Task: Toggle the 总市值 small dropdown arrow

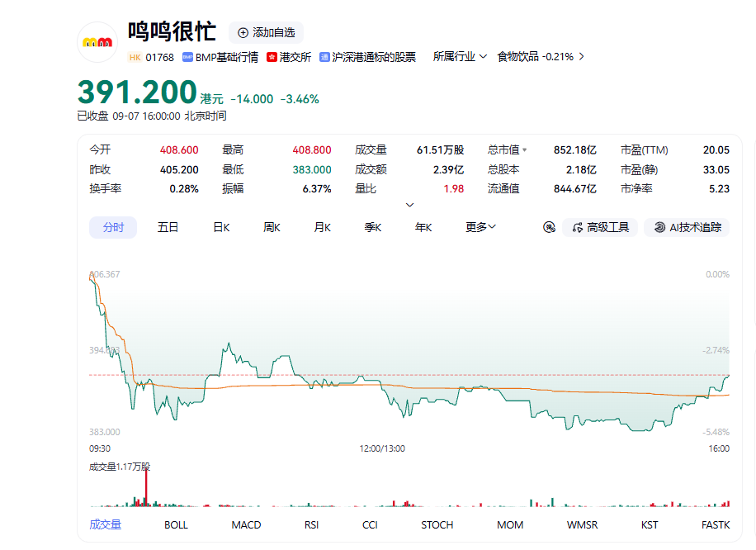Action: point(525,150)
